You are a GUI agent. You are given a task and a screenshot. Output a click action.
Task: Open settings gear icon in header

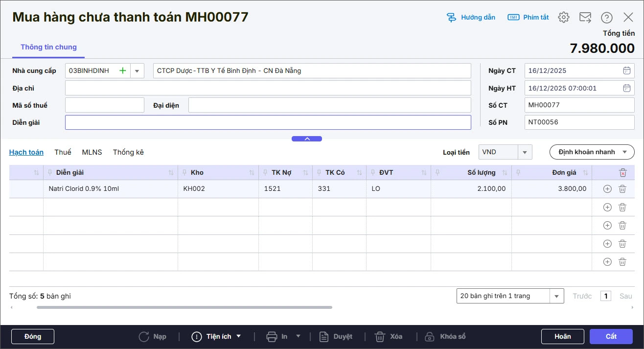(x=564, y=17)
